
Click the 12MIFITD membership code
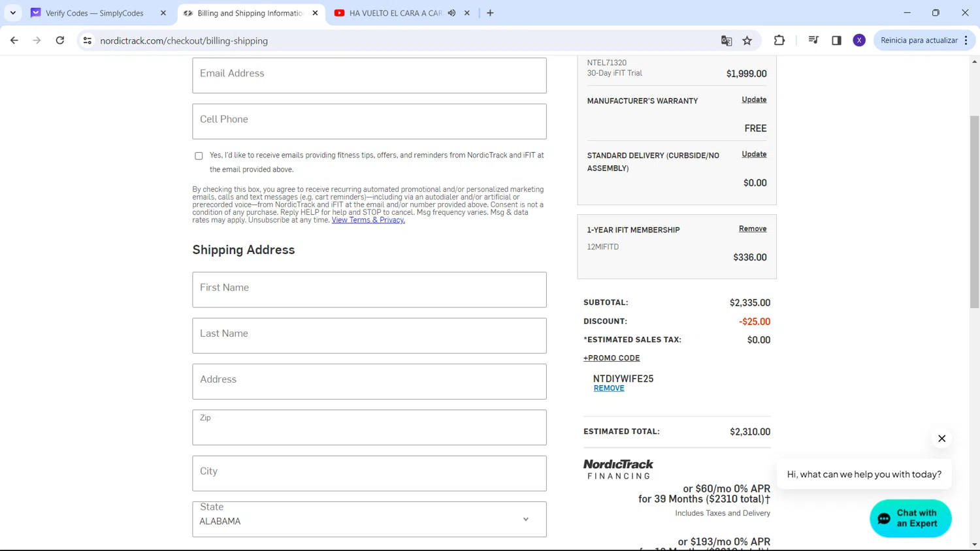[602, 247]
